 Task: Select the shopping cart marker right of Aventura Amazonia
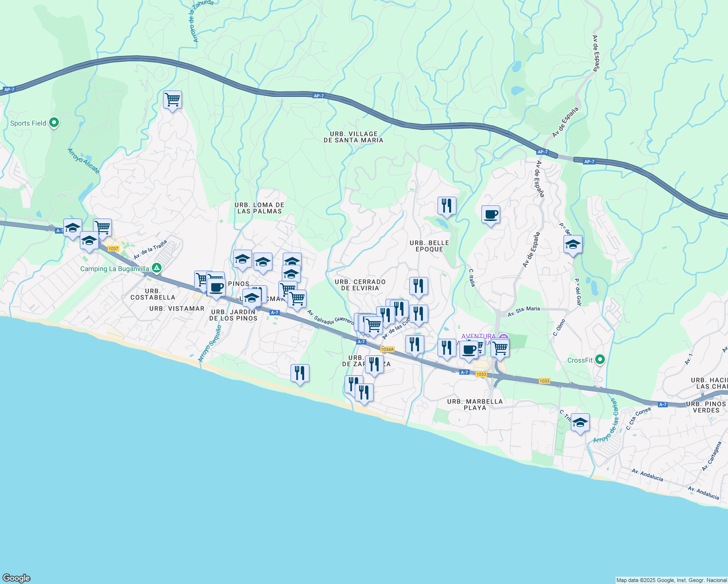tap(500, 348)
